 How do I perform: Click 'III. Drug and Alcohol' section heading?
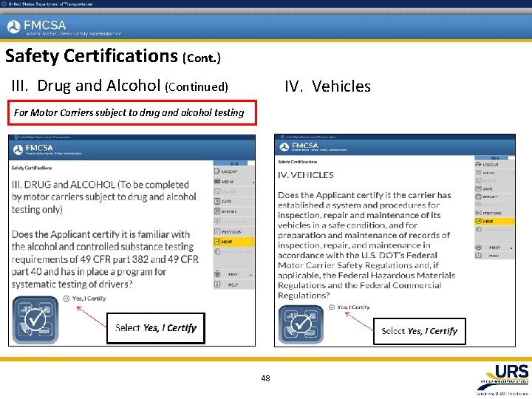tap(86, 86)
